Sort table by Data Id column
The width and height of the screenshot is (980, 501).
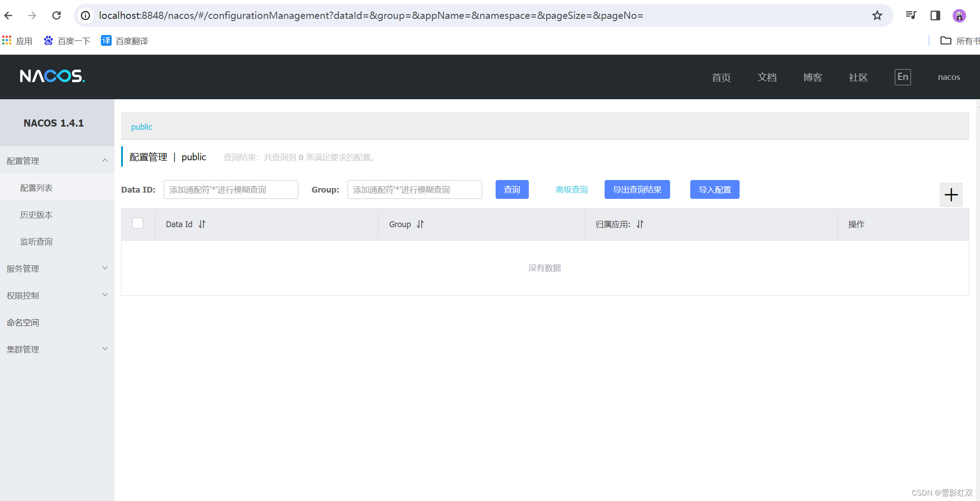pyautogui.click(x=202, y=224)
